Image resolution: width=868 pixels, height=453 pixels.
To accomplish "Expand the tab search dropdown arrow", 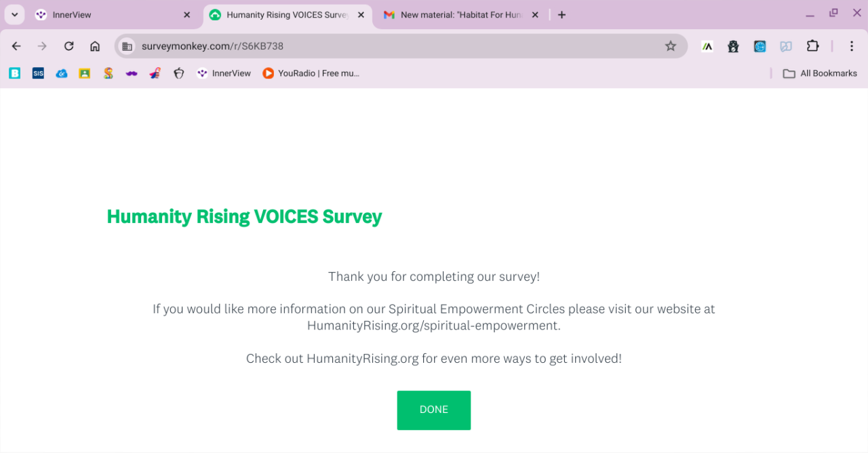I will [14, 15].
